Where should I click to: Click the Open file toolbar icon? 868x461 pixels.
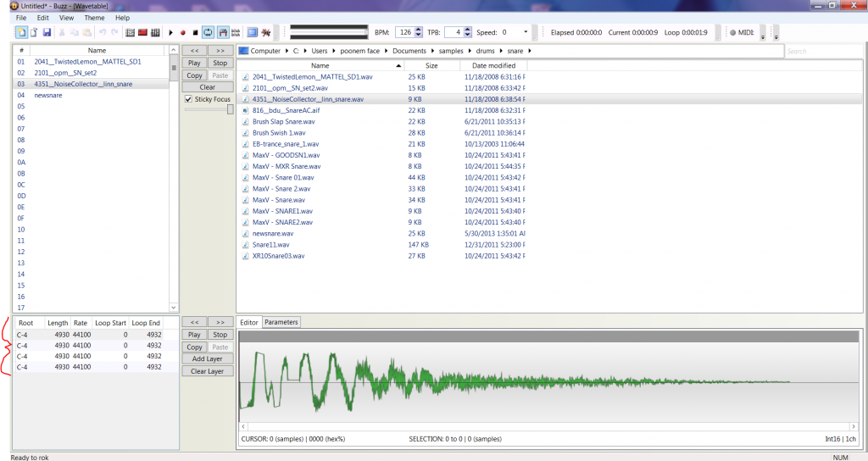tap(34, 33)
